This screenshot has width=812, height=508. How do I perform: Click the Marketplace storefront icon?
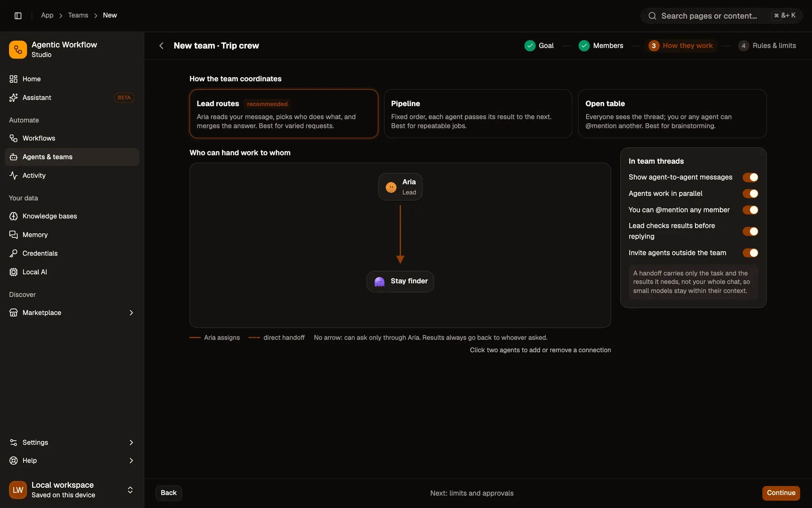pos(13,313)
